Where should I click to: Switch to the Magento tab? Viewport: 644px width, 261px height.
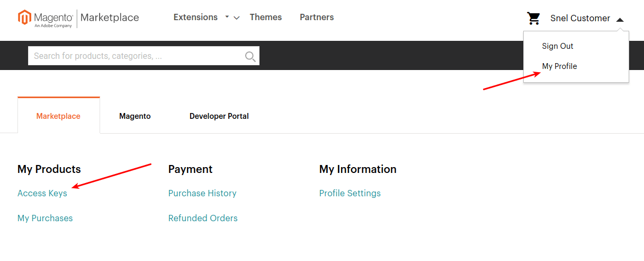[135, 116]
